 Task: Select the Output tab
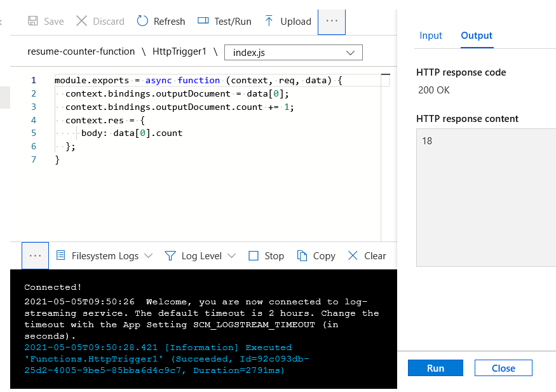coord(477,36)
